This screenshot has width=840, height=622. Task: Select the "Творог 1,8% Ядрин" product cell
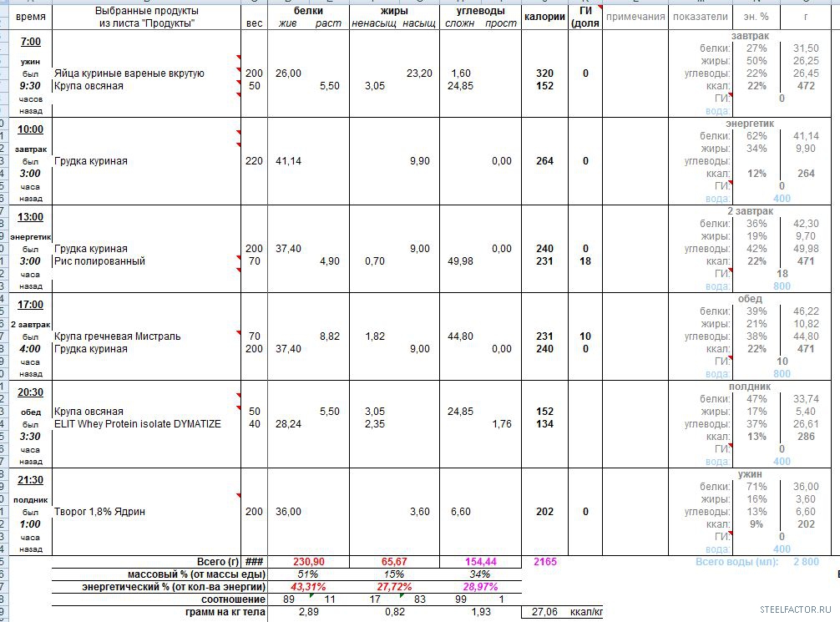click(100, 512)
